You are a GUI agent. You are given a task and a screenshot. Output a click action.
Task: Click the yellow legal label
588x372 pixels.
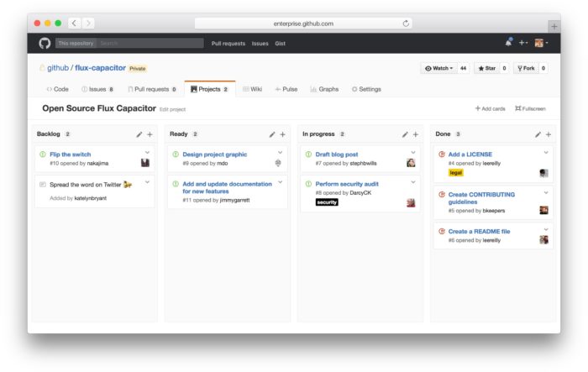coord(456,172)
